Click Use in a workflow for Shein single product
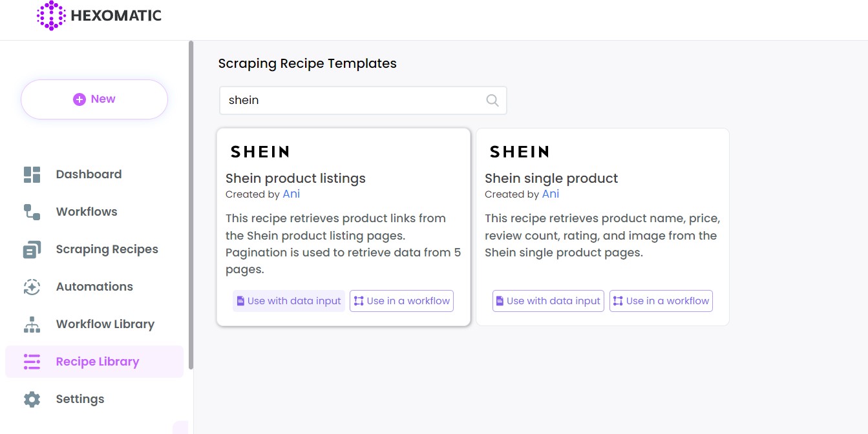The height and width of the screenshot is (434, 868). 661,300
